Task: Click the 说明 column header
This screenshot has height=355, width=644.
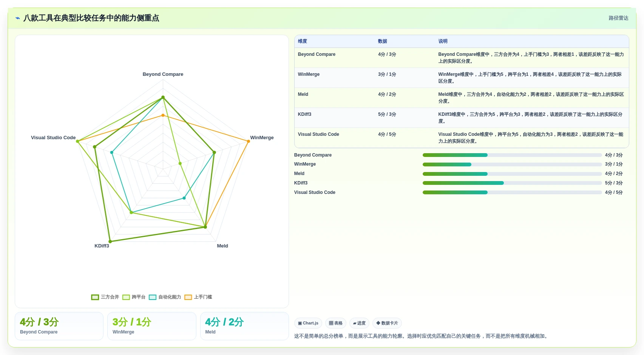Action: 443,41
